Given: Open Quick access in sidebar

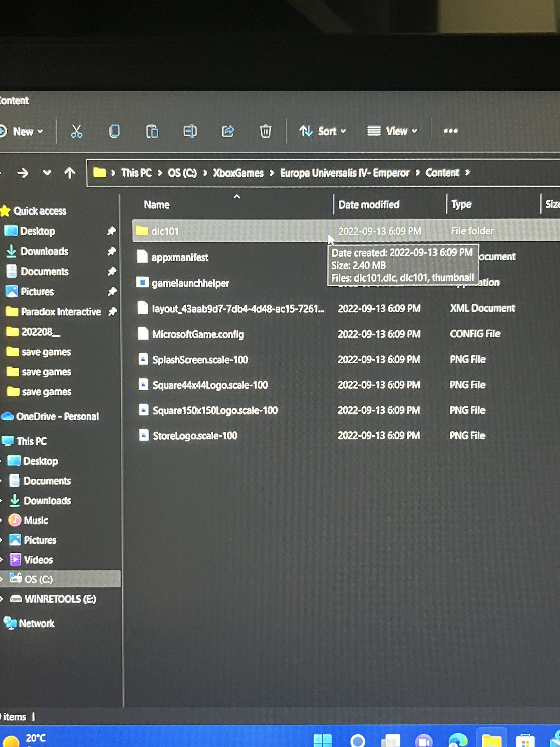Looking at the screenshot, I should [x=39, y=211].
